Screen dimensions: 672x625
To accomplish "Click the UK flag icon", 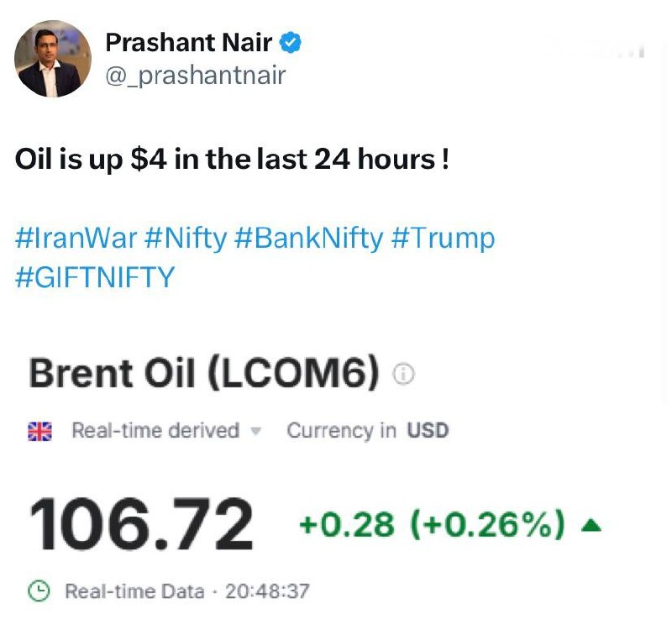I will click(x=39, y=431).
